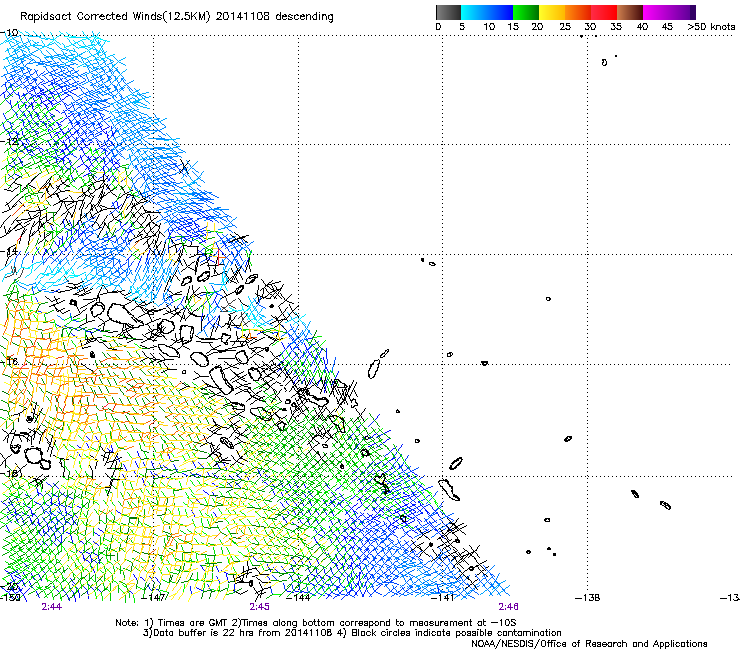Click the '20141108 descending' part of the title
The image size is (740, 650).
(x=275, y=17)
